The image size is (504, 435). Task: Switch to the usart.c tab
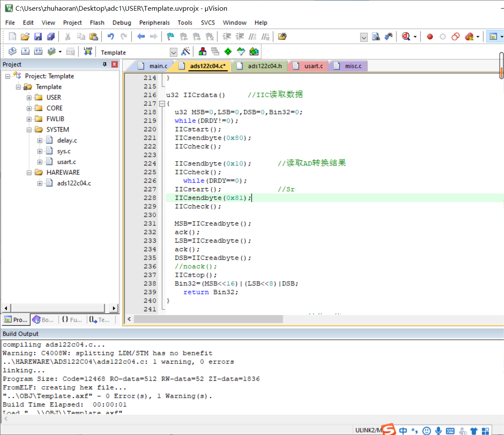tap(313, 66)
